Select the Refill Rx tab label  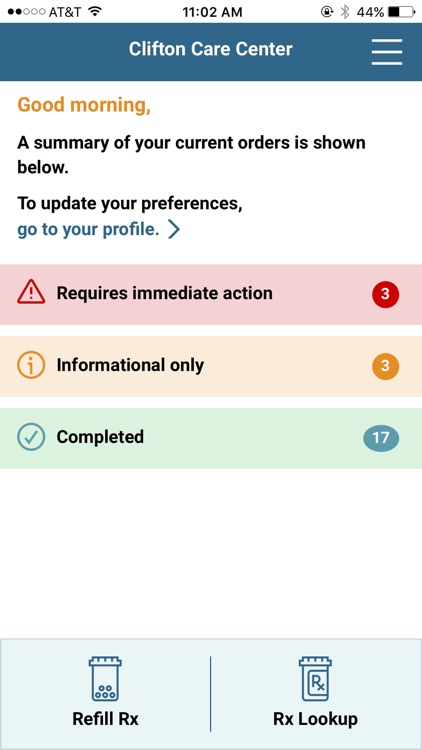coord(105,719)
